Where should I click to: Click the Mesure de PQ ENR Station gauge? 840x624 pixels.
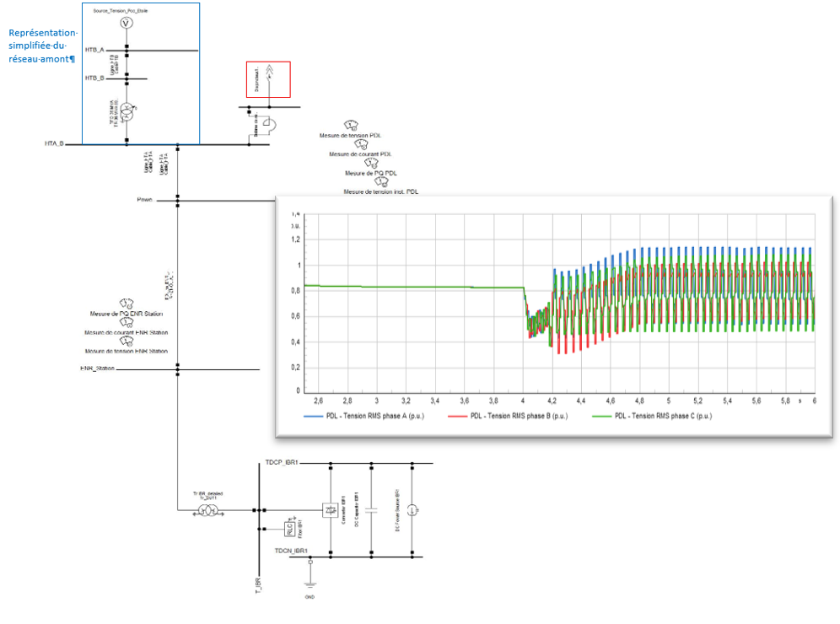click(127, 304)
